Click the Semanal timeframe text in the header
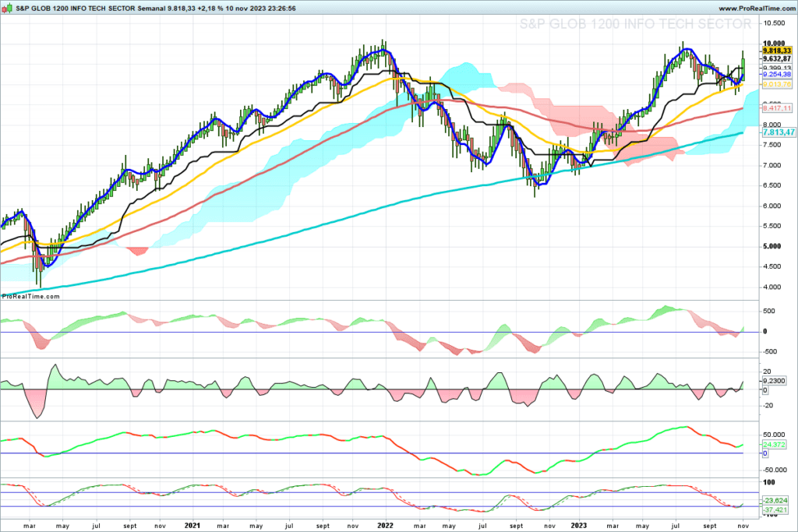The image size is (798, 532). tap(151, 9)
